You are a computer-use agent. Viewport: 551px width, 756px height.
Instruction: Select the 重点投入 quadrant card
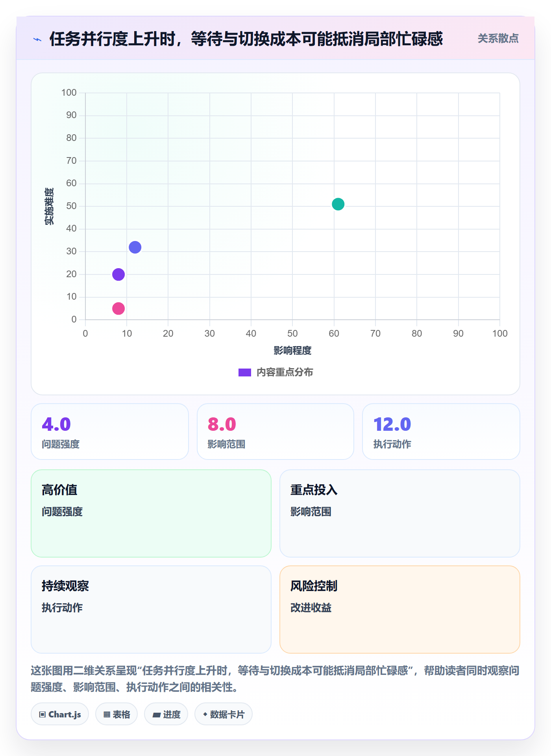400,513
